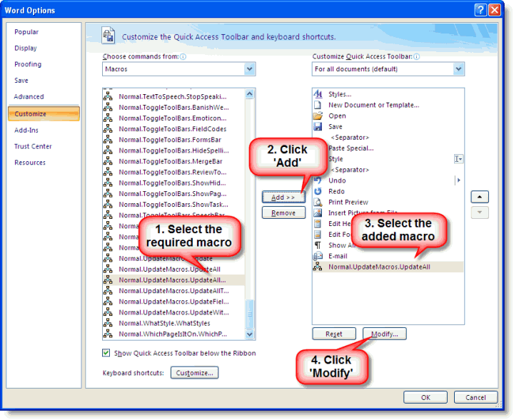Select Normal.UpdateMacros.UpdateAllT... macro
Image resolution: width=514 pixels, height=420 pixels.
tap(174, 291)
